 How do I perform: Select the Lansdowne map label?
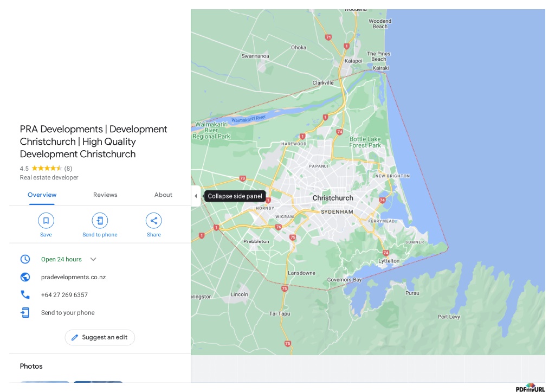tap(301, 273)
